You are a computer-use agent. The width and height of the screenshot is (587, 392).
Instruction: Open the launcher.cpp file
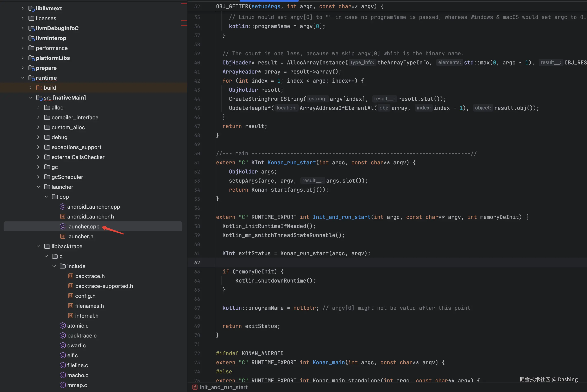coord(83,227)
